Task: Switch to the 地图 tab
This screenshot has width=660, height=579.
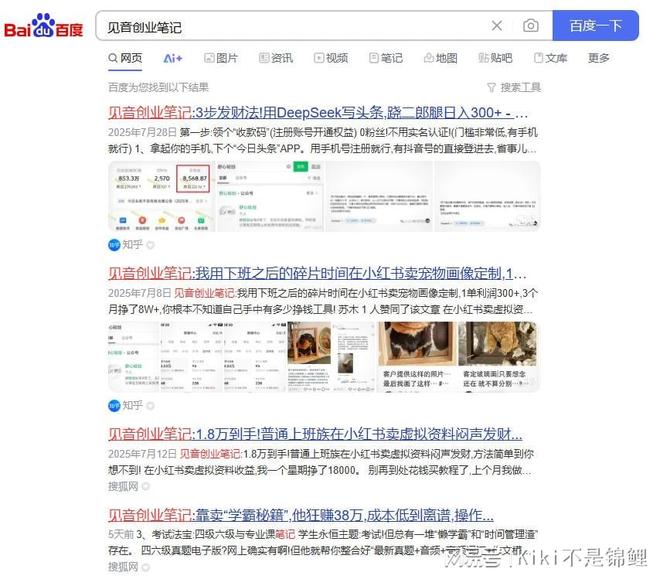Action: pyautogui.click(x=440, y=58)
